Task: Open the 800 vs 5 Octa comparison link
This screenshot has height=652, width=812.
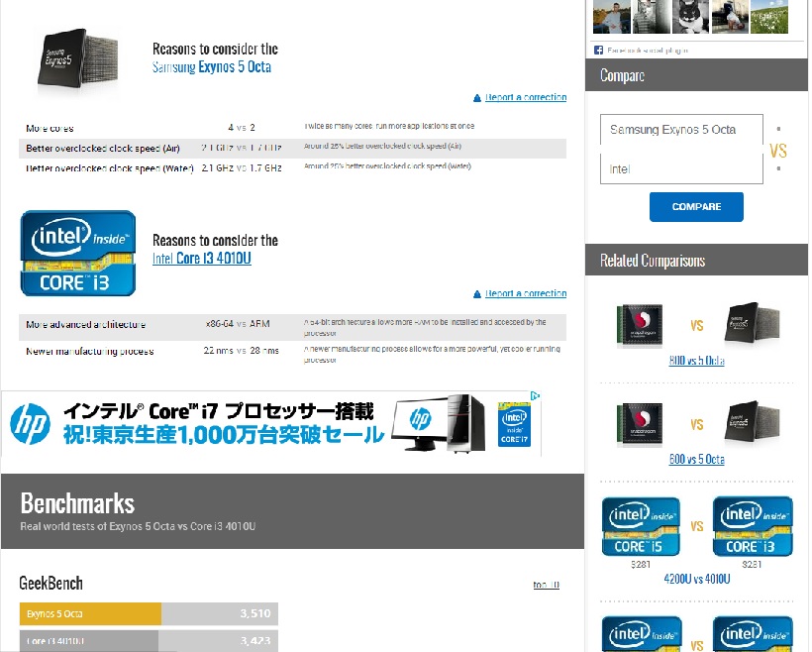Action: click(x=696, y=361)
